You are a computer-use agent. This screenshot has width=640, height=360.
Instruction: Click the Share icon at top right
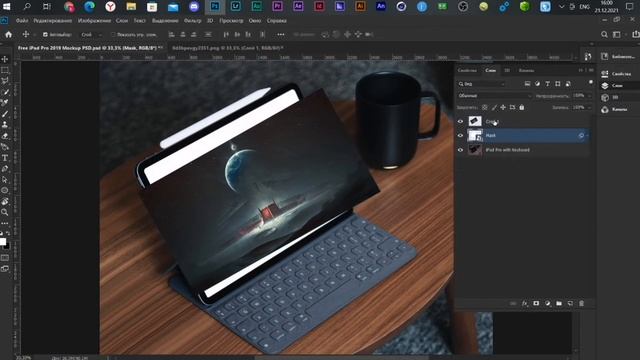(636, 35)
